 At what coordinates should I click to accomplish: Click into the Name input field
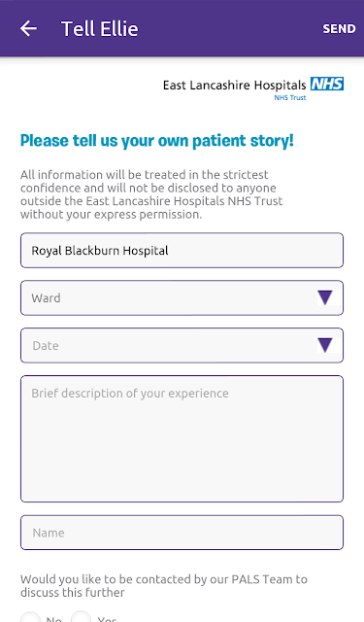(x=182, y=533)
